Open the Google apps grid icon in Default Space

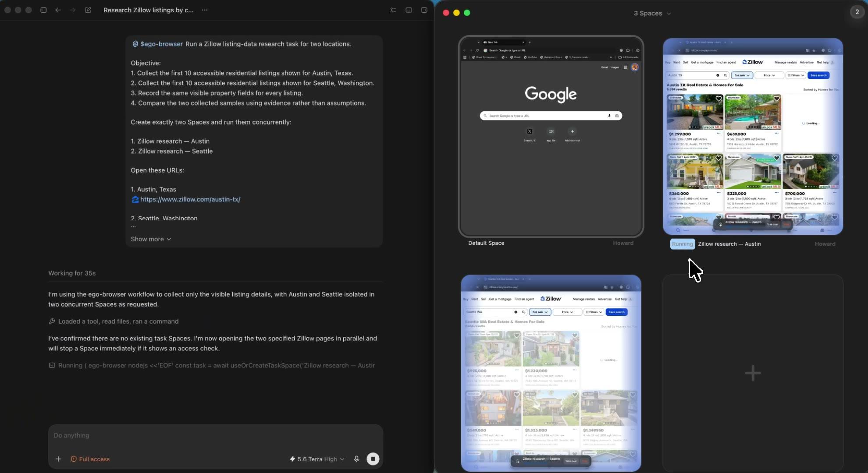tap(626, 67)
